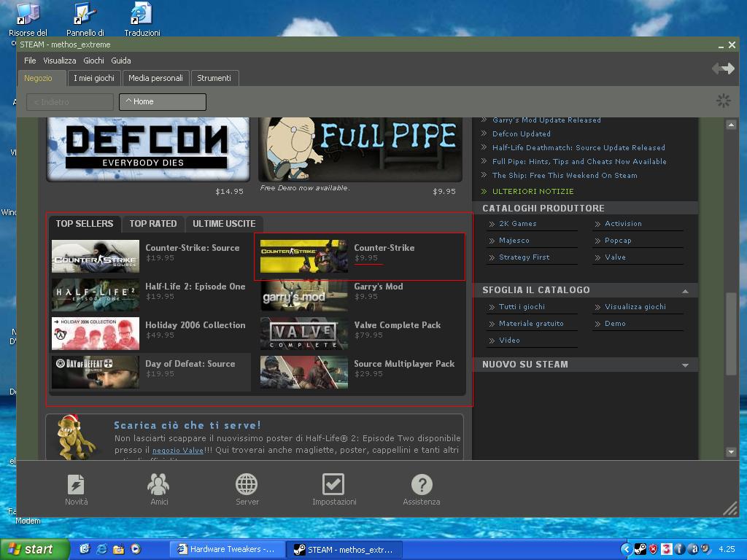Click the Indietro back button
The width and height of the screenshot is (747, 560).
click(70, 102)
